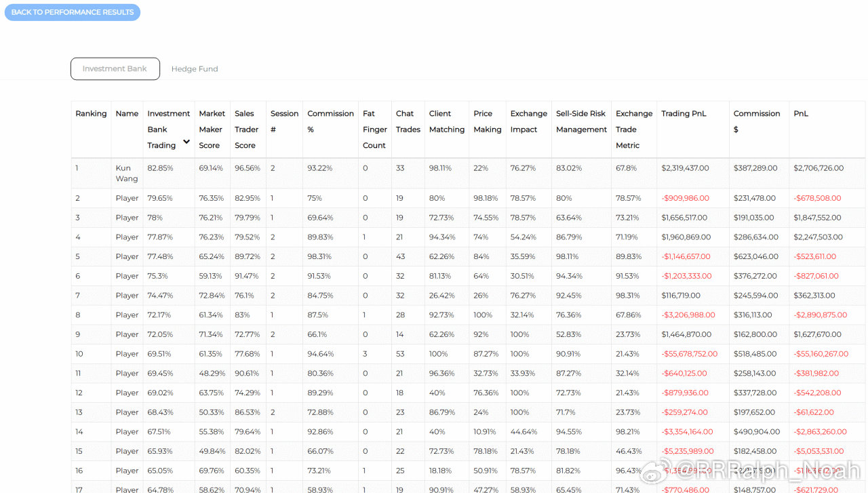
Task: Click Fat Finger Count header
Action: [x=374, y=130]
